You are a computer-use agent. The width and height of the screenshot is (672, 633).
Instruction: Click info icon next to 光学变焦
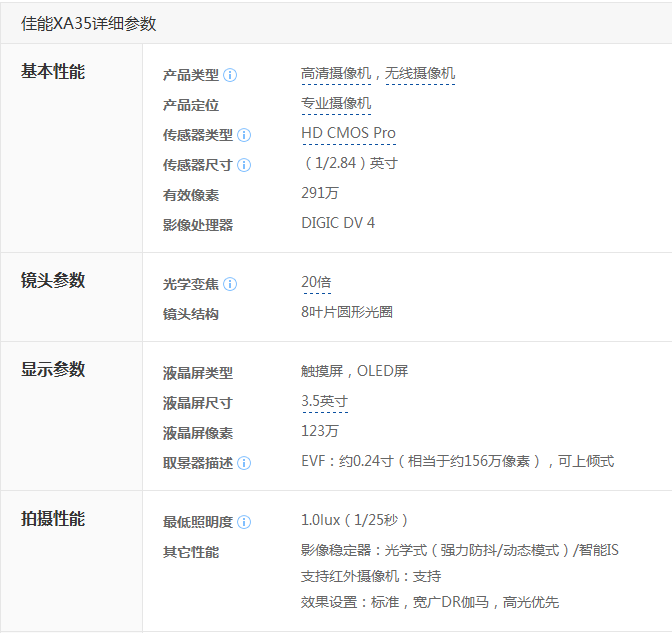230,284
